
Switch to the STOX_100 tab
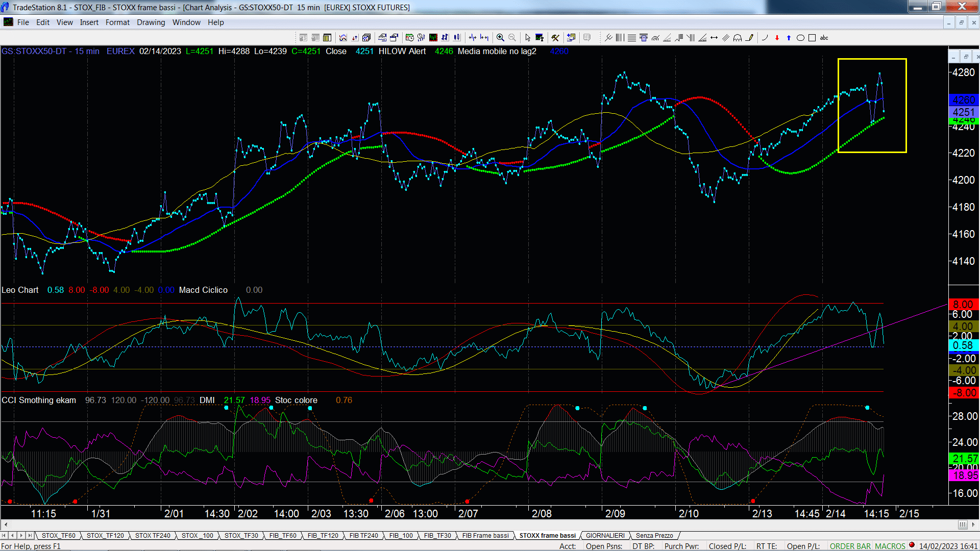[x=198, y=536]
